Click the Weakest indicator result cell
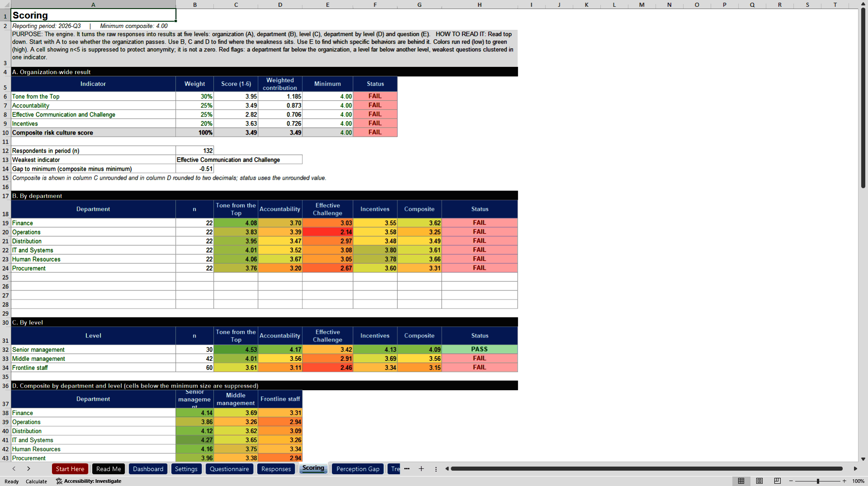The height and width of the screenshot is (486, 868). coord(239,160)
